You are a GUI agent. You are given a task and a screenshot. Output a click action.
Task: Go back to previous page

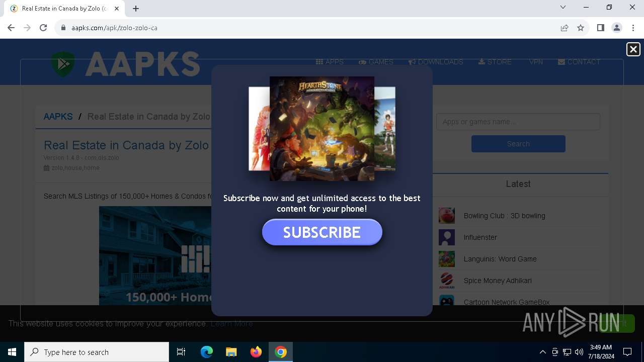point(11,28)
